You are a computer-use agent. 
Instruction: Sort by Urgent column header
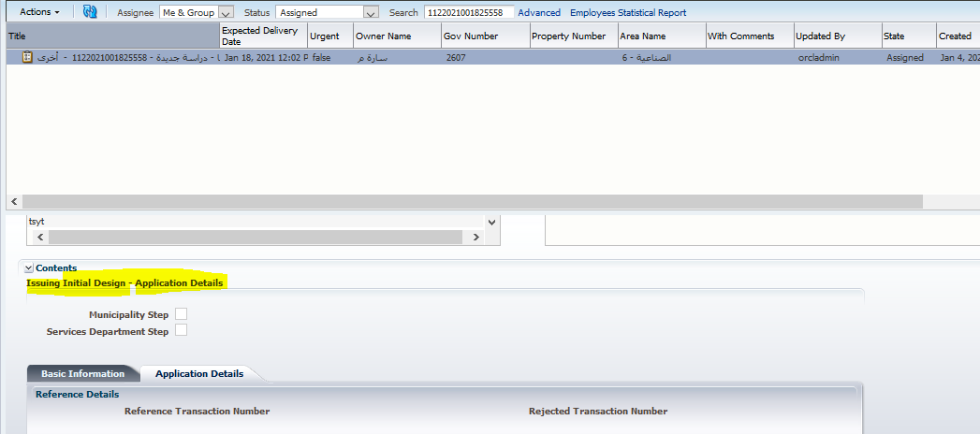tap(330, 36)
